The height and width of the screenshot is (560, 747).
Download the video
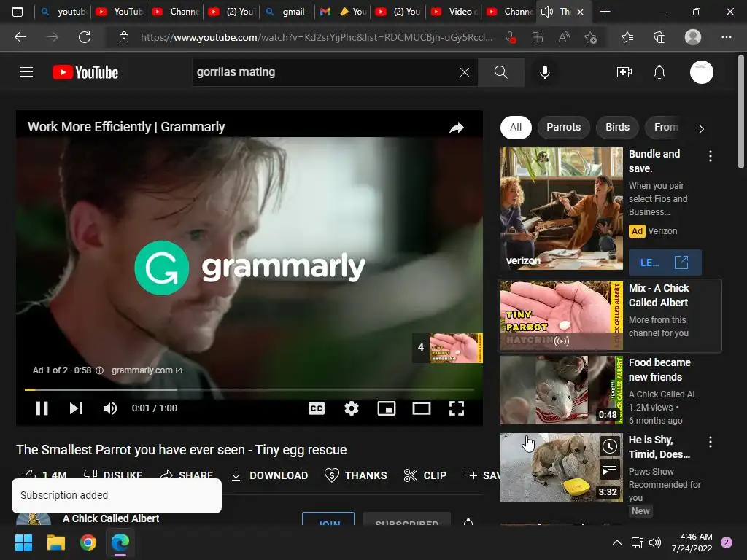point(269,475)
